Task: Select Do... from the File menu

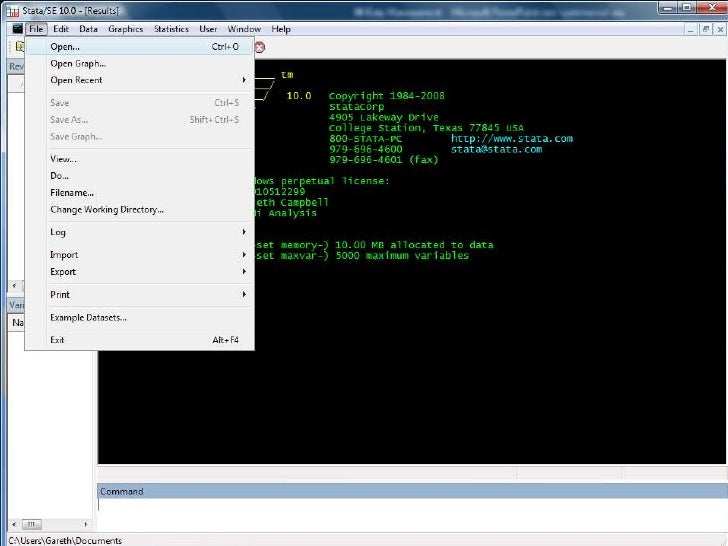Action: click(139, 176)
